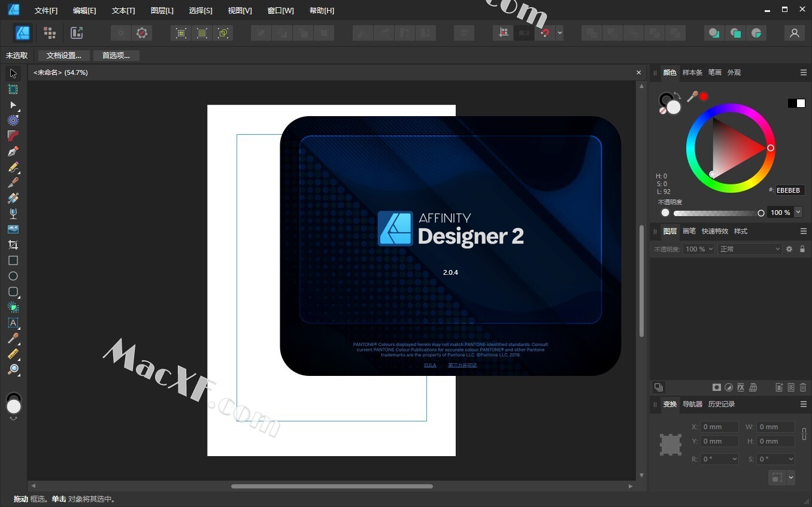Screen dimensions: 812x507
Task: Select the Artistic Text tool
Action: coord(13,323)
